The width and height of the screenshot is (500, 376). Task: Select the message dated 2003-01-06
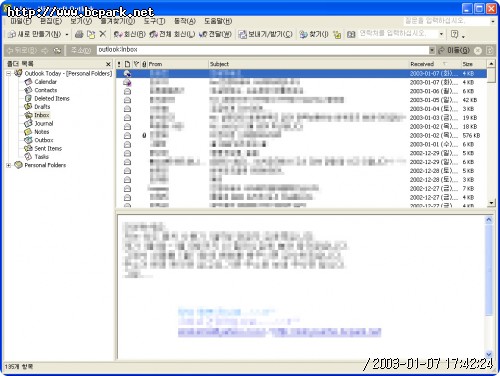(301, 91)
